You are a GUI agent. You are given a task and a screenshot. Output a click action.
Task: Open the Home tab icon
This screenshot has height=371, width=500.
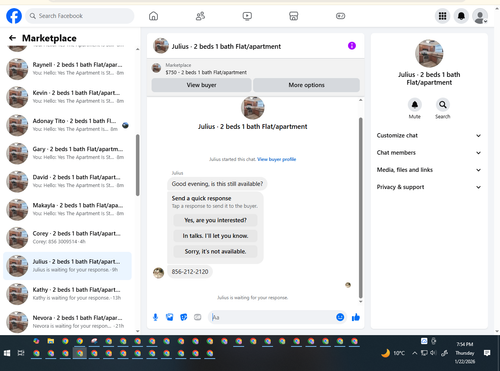(153, 16)
